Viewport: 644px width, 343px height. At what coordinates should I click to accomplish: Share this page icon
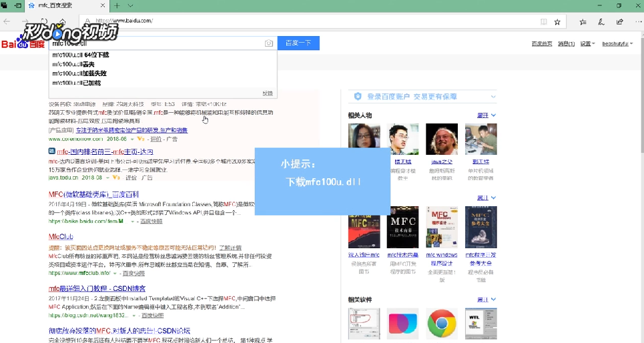[620, 22]
